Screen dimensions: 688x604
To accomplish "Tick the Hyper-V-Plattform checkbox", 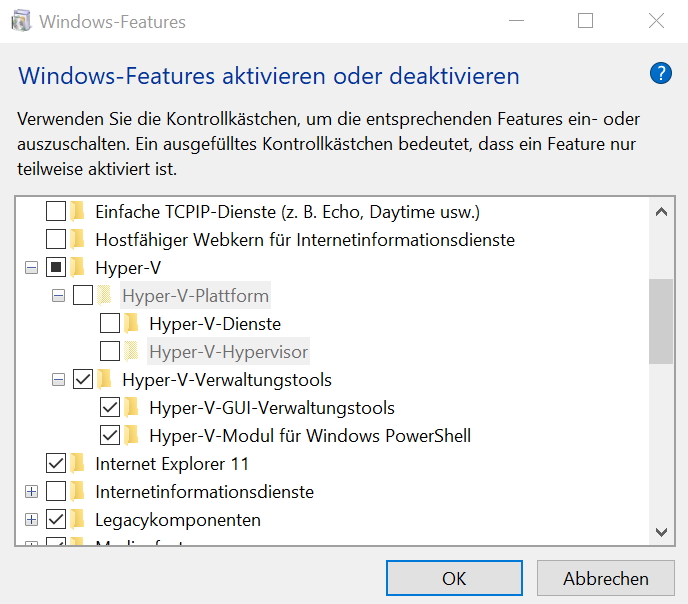I will (83, 295).
